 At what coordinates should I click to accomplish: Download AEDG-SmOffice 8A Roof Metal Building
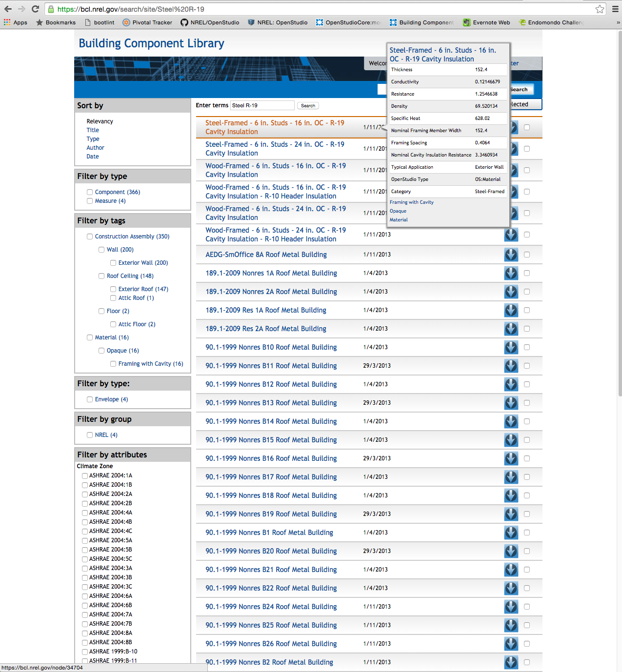(511, 255)
